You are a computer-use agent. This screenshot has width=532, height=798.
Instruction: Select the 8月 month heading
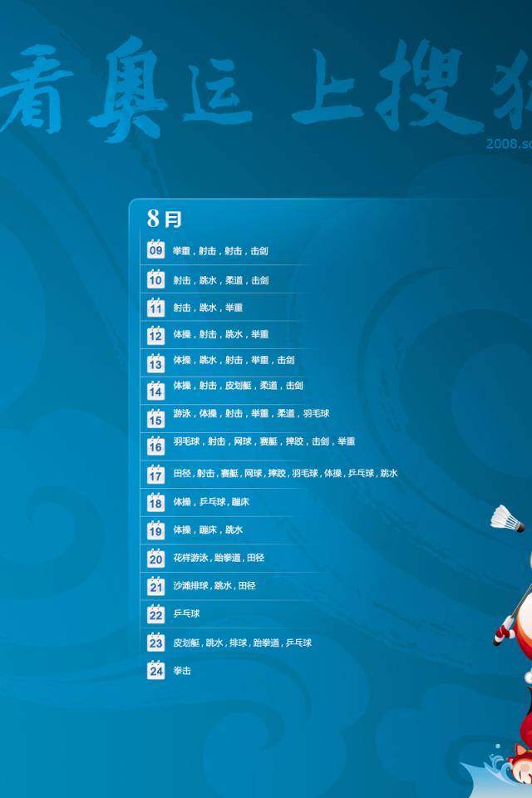pos(165,219)
